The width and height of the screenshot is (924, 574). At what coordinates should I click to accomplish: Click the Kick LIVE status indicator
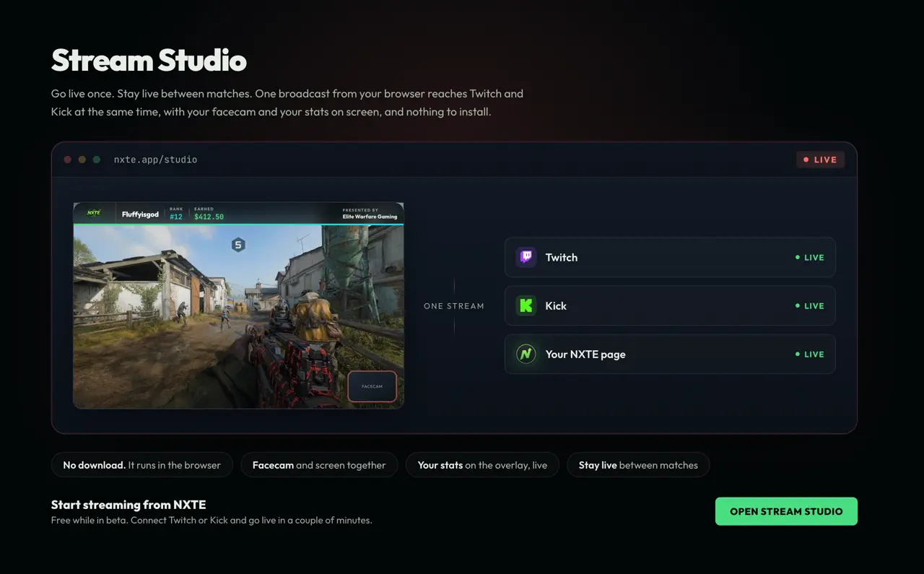(x=810, y=305)
